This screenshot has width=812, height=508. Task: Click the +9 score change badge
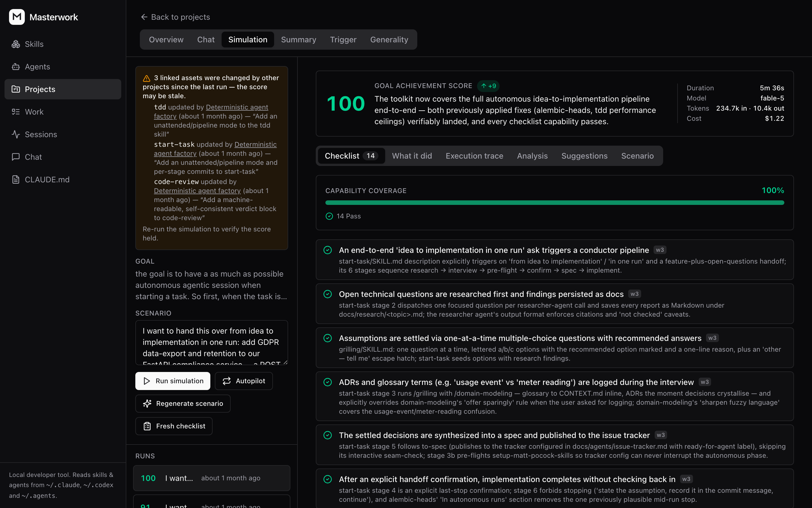[x=488, y=86]
